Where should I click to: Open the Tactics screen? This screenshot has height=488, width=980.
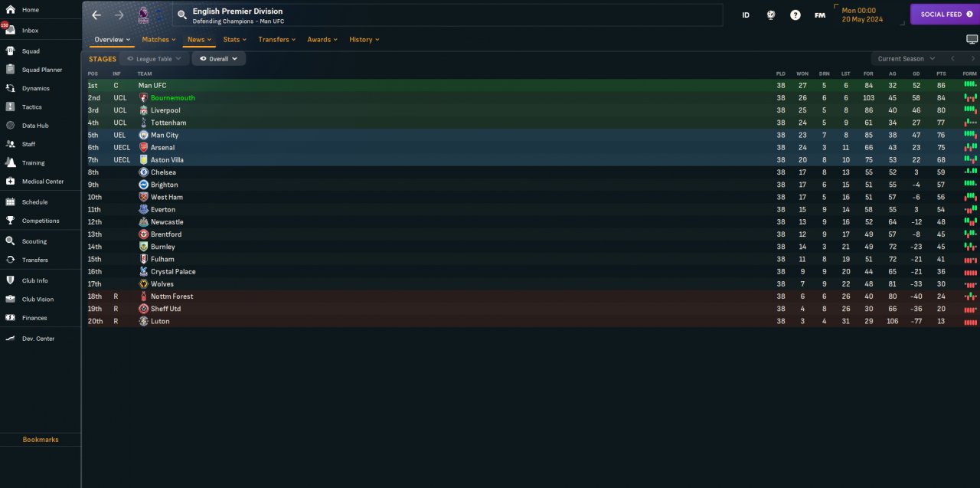[32, 107]
